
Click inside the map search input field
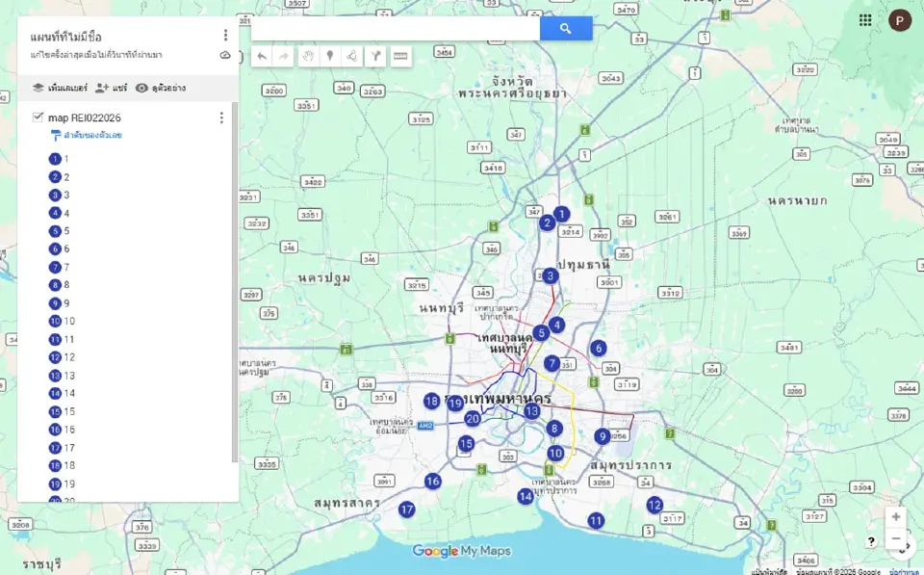(395, 28)
